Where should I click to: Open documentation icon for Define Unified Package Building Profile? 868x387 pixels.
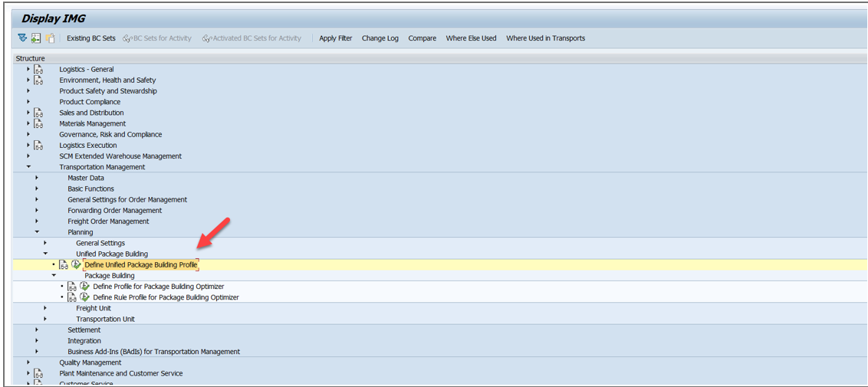point(64,265)
